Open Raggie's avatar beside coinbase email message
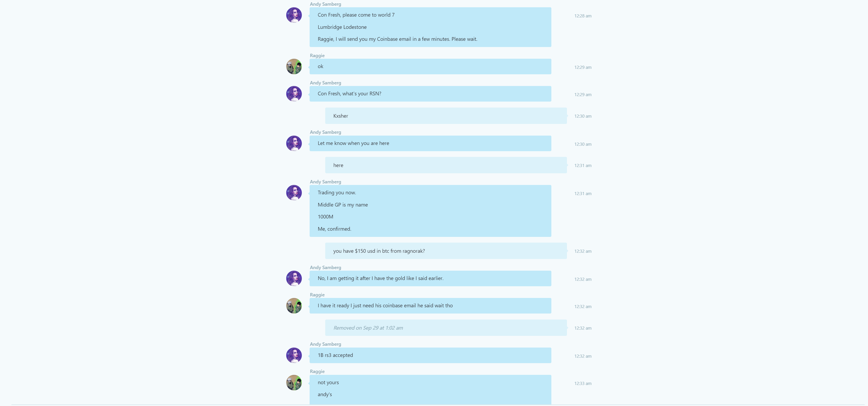Image resolution: width=868 pixels, height=406 pixels. [x=294, y=306]
